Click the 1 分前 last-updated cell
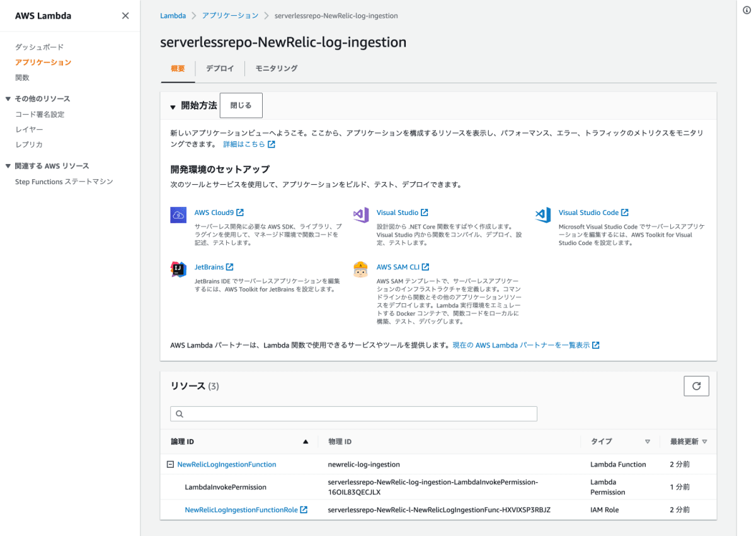This screenshot has width=756, height=536. tap(680, 487)
